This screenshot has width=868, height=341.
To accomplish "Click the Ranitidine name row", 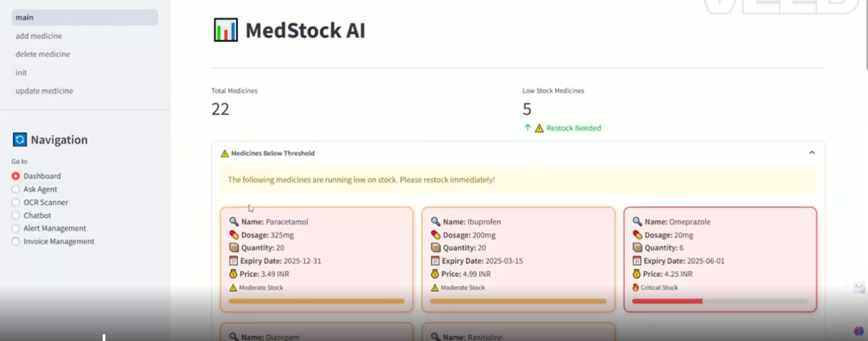I will [x=467, y=337].
